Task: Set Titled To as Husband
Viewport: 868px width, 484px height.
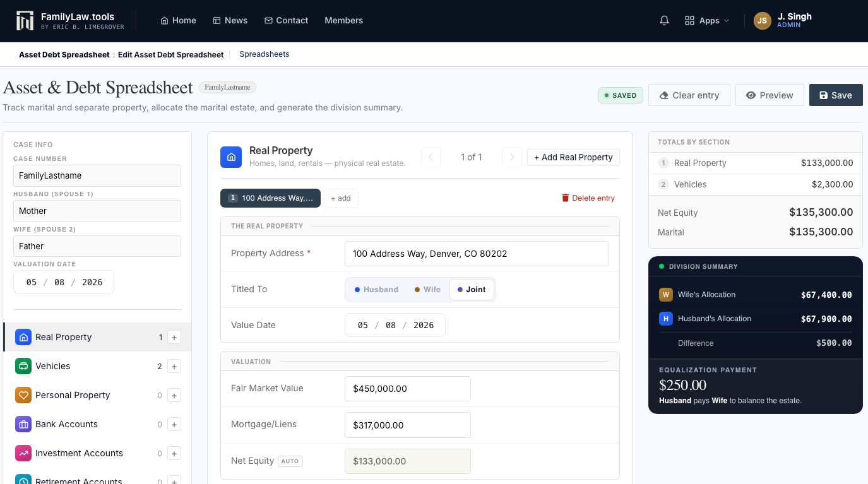Action: tap(376, 290)
